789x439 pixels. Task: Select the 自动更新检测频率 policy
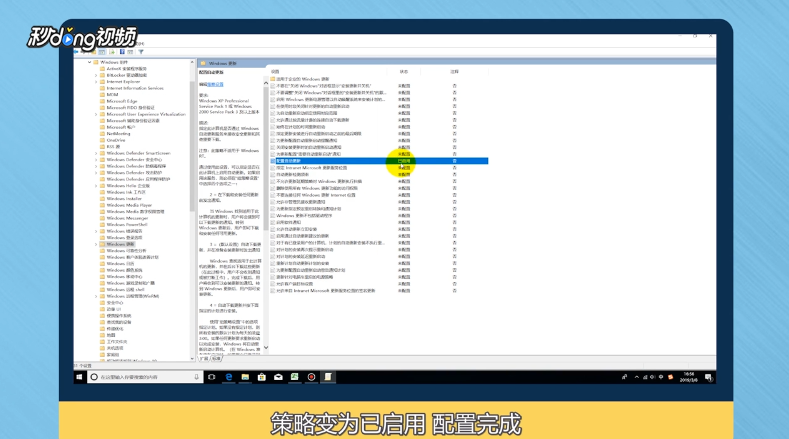[x=292, y=175]
